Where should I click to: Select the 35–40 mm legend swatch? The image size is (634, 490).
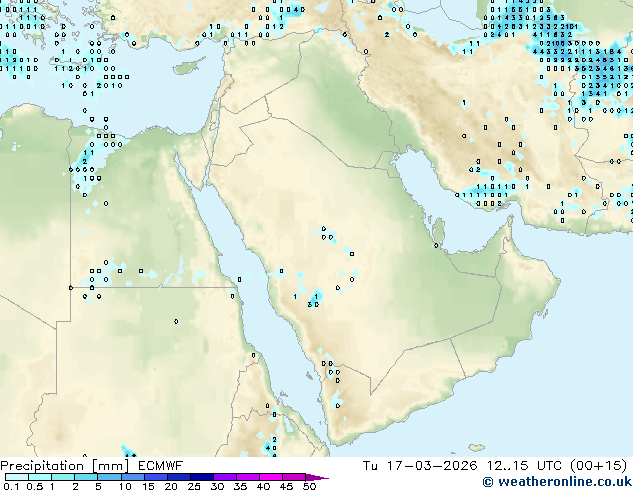tap(248, 477)
